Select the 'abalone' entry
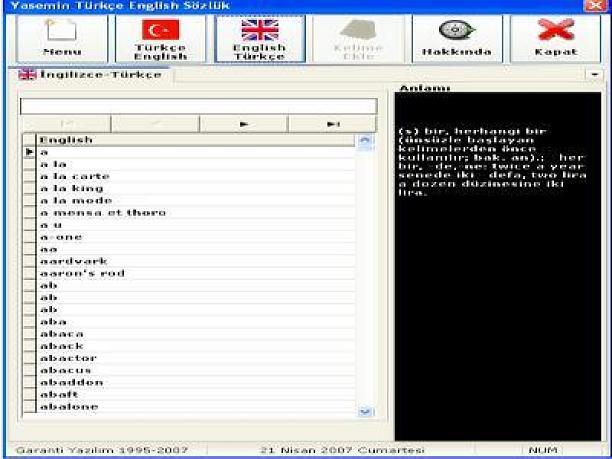 (x=195, y=406)
